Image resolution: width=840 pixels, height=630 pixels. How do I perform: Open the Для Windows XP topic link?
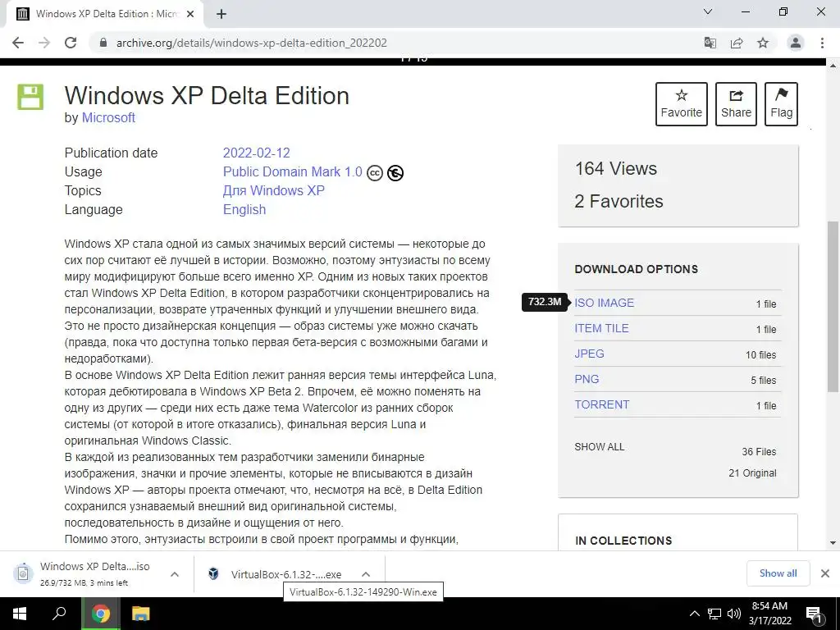[x=274, y=190]
